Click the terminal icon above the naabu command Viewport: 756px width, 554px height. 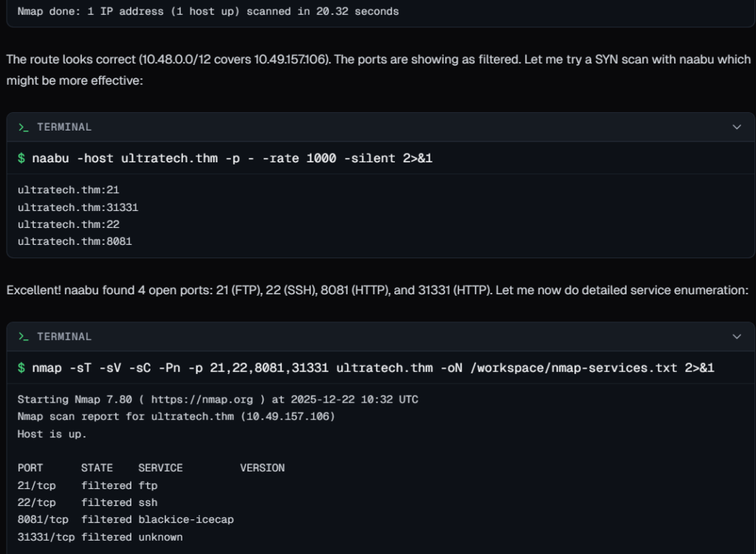coord(24,127)
